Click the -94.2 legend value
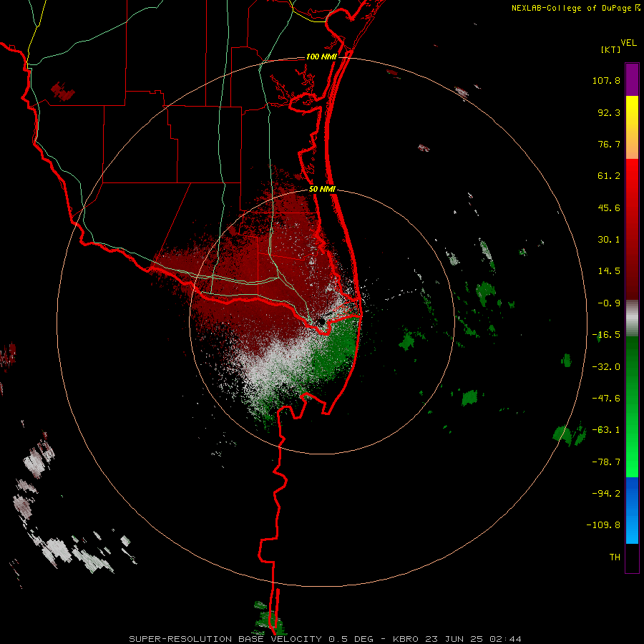The width and height of the screenshot is (644, 644). (606, 493)
